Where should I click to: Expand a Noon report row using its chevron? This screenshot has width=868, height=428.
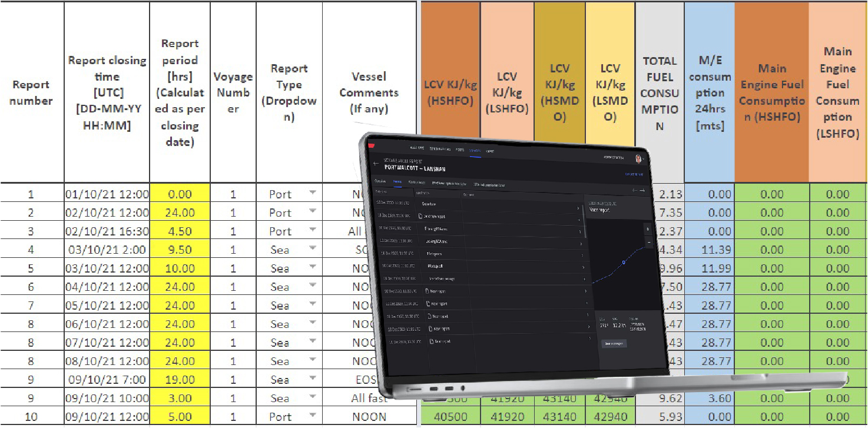586,291
